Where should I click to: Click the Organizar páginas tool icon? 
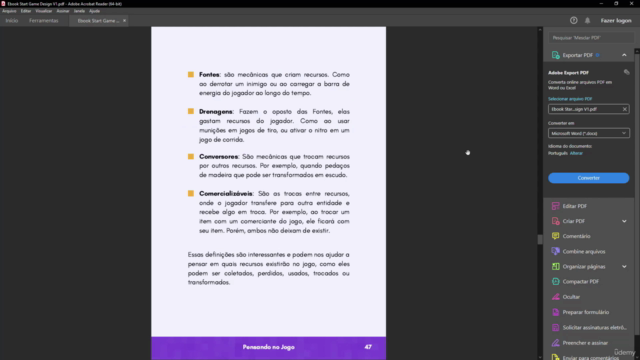(555, 267)
